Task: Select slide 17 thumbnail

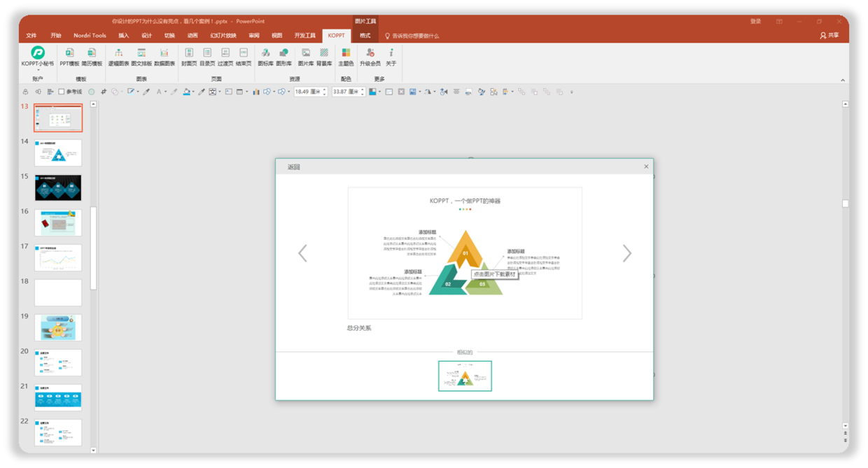Action: pyautogui.click(x=58, y=258)
